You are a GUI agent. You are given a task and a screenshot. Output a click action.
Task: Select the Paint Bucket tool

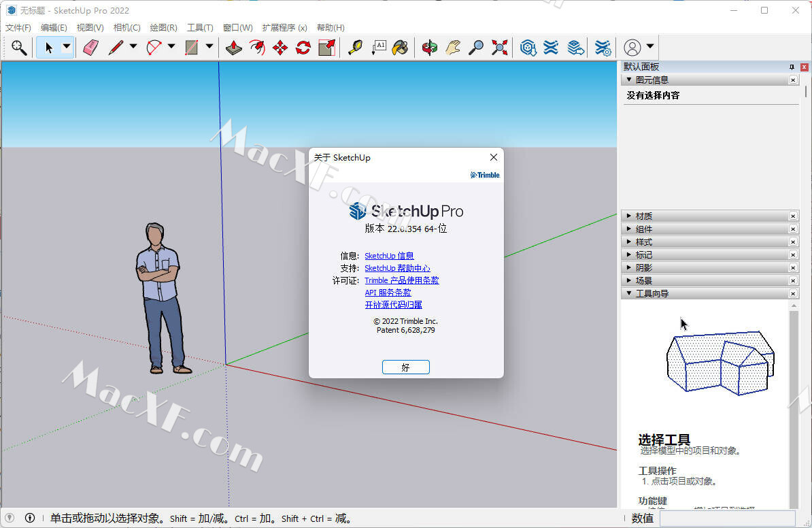tap(400, 48)
